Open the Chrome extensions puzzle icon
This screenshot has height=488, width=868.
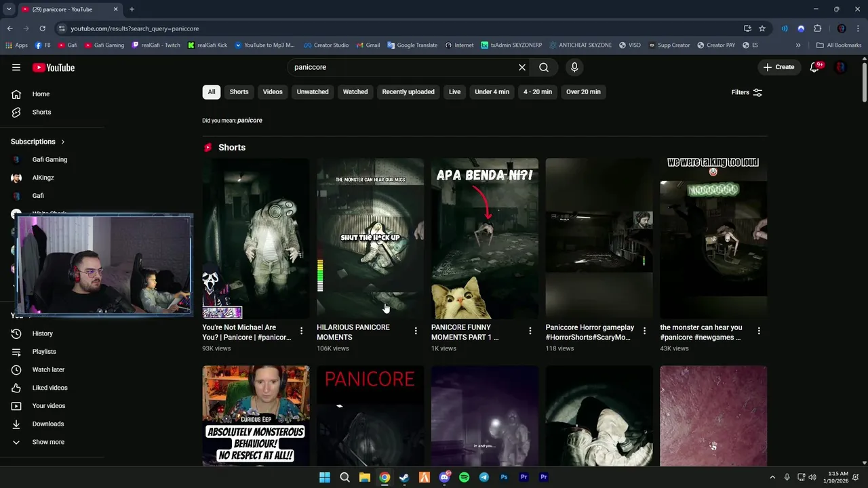click(817, 28)
